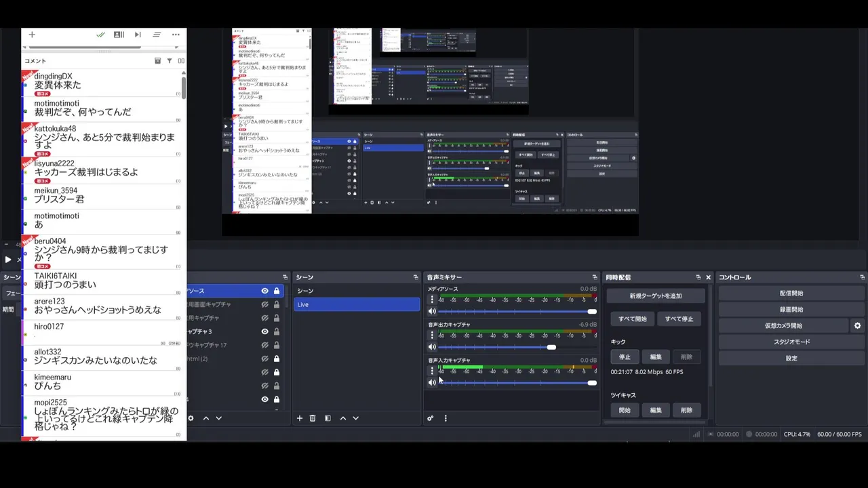The height and width of the screenshot is (488, 868).
Task: Toggle visibility eye of selected ソース row
Action: click(x=265, y=291)
